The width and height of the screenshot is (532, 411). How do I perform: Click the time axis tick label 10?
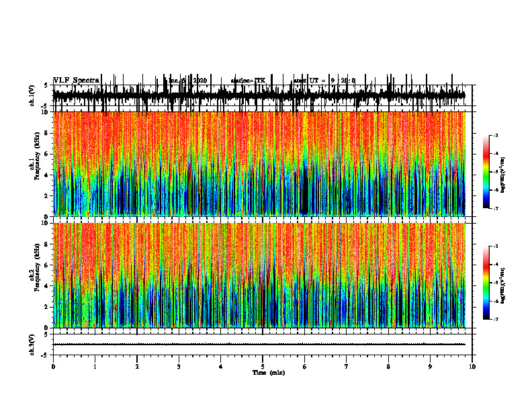472,367
